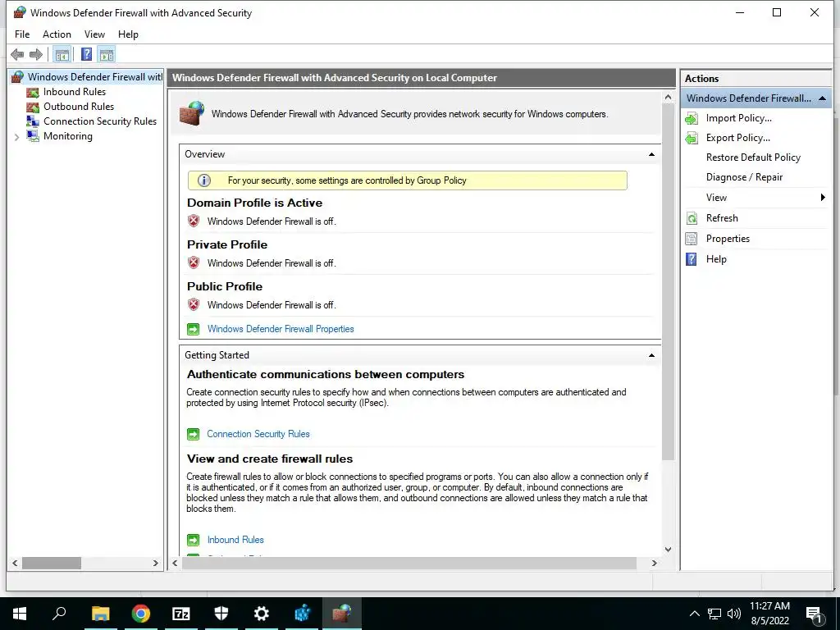The height and width of the screenshot is (630, 840).
Task: Open Windows Defender Firewall Properties link
Action: pos(281,329)
